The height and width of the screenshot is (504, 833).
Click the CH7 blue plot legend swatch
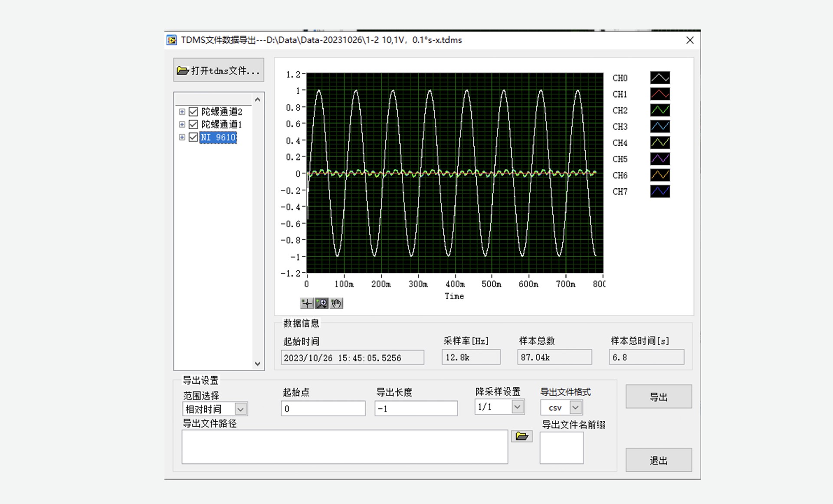[659, 191]
